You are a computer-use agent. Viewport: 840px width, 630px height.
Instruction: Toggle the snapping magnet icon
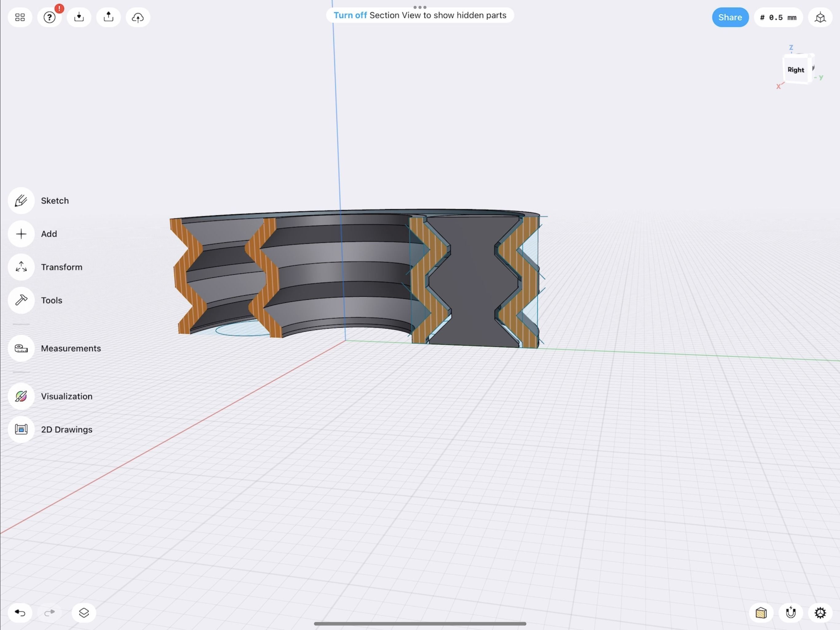(x=790, y=612)
